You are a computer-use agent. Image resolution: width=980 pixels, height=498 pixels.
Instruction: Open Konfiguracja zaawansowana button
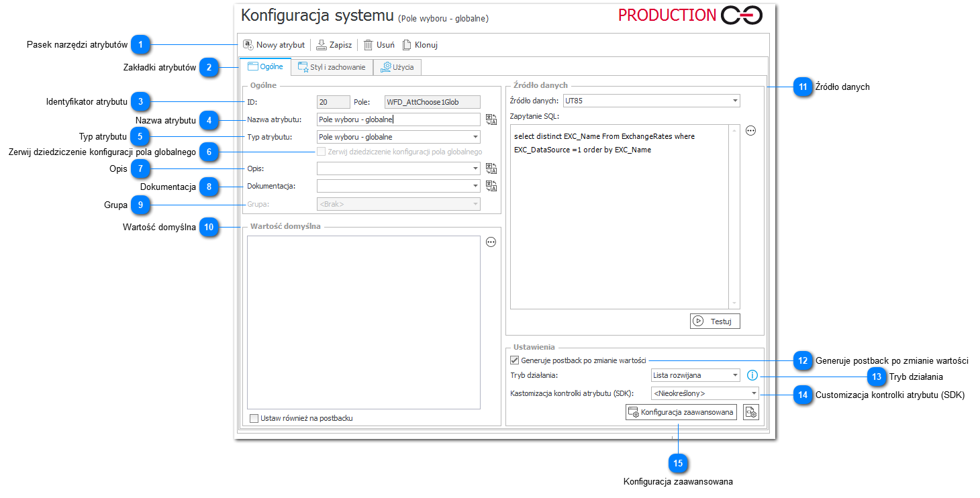click(681, 412)
